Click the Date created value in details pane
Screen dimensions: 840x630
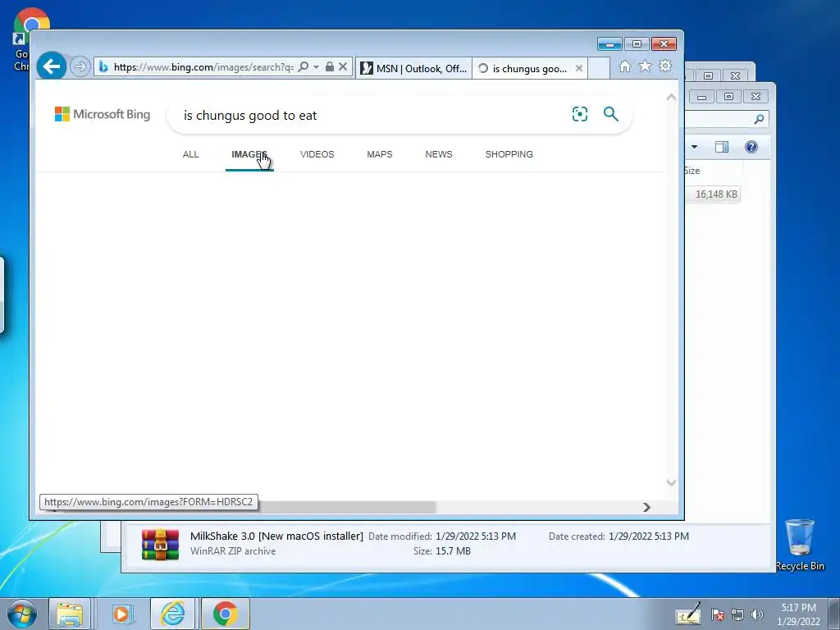tap(649, 536)
